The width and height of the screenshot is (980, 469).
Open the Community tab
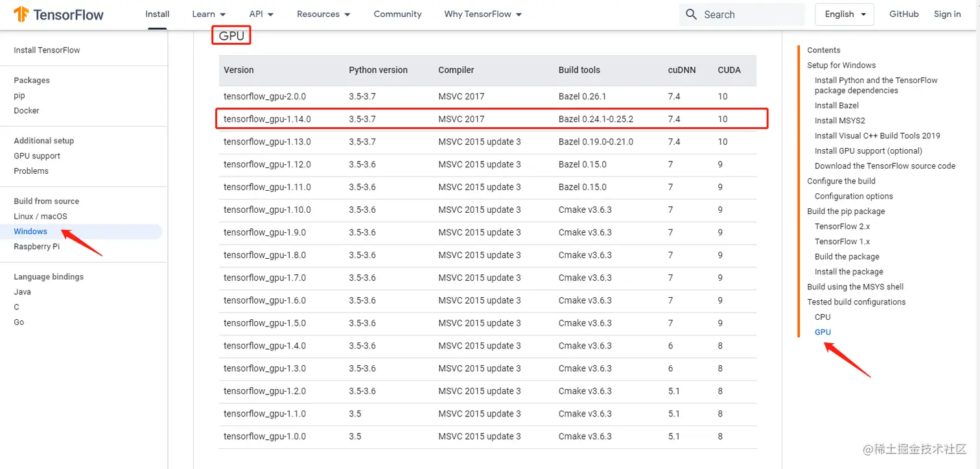tap(397, 14)
